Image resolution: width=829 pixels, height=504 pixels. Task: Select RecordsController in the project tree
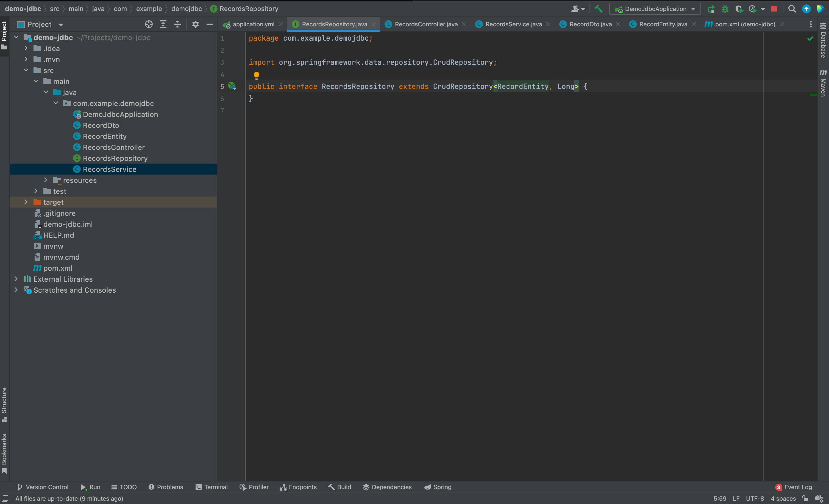click(113, 147)
